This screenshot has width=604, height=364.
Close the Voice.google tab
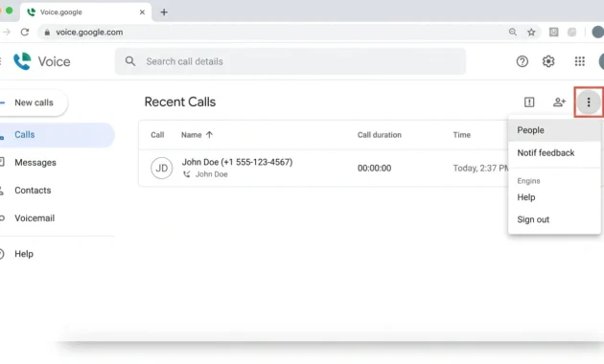(x=142, y=12)
